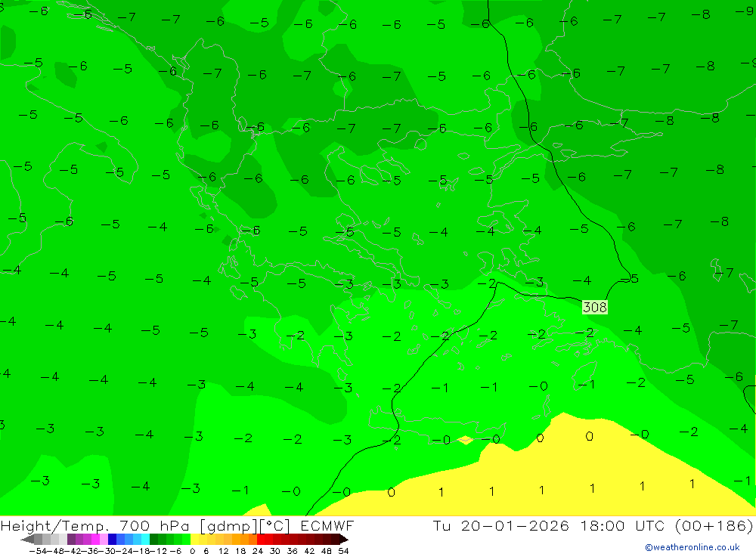Click the Tu 20-01-2026 18:00 UTC timestamp
Image resolution: width=756 pixels, height=554 pixels.
(x=592, y=525)
